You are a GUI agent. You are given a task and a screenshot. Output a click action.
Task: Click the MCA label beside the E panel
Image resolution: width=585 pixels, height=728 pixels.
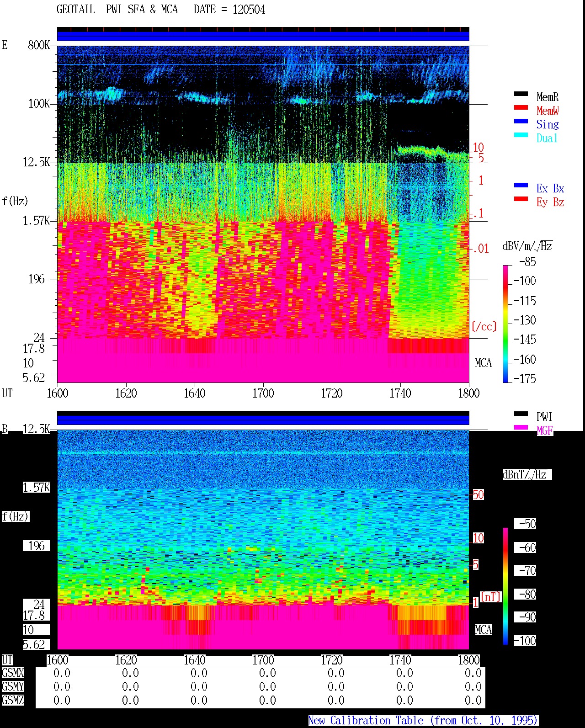483,363
